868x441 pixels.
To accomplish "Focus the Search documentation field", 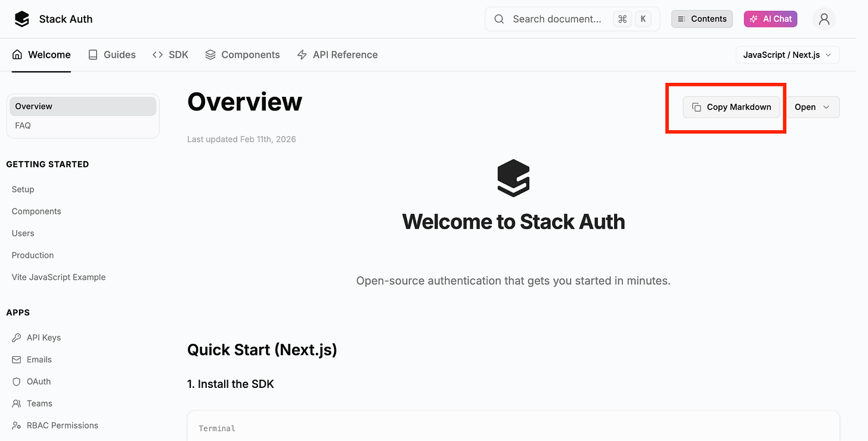I will [x=572, y=19].
